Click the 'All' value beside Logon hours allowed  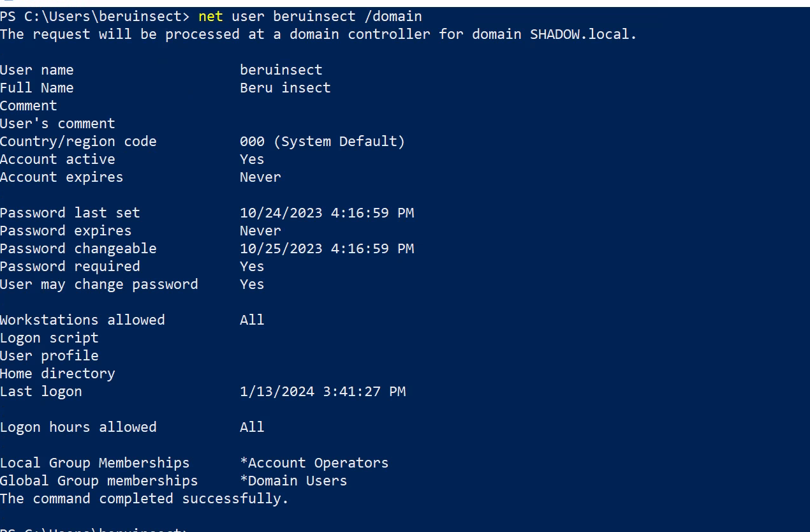tap(251, 427)
